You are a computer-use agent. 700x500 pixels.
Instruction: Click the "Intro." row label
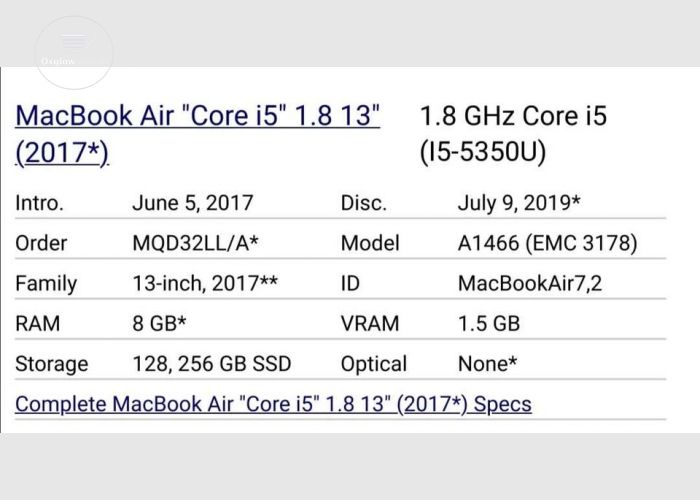(x=39, y=203)
